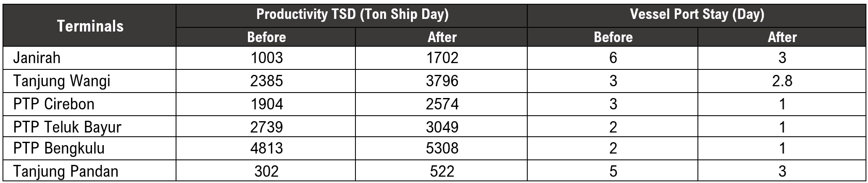
Task: Click the 1003 productivity value
Action: tap(266, 58)
